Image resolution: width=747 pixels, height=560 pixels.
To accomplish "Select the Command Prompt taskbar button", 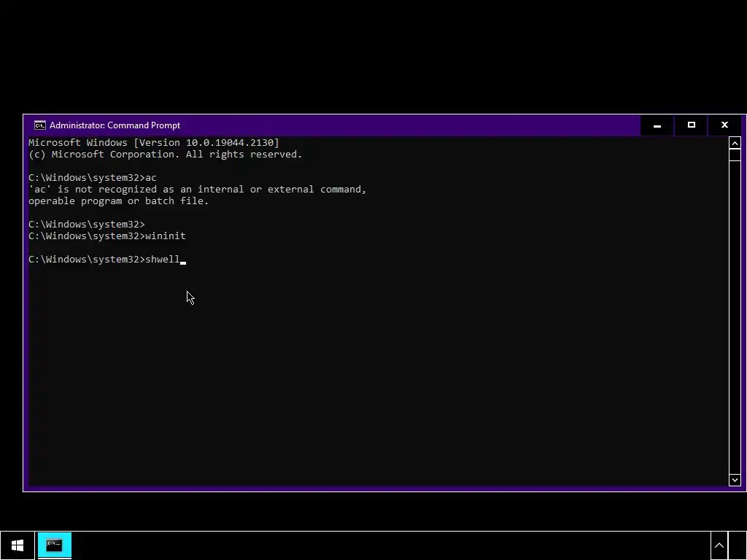I will pyautogui.click(x=54, y=545).
